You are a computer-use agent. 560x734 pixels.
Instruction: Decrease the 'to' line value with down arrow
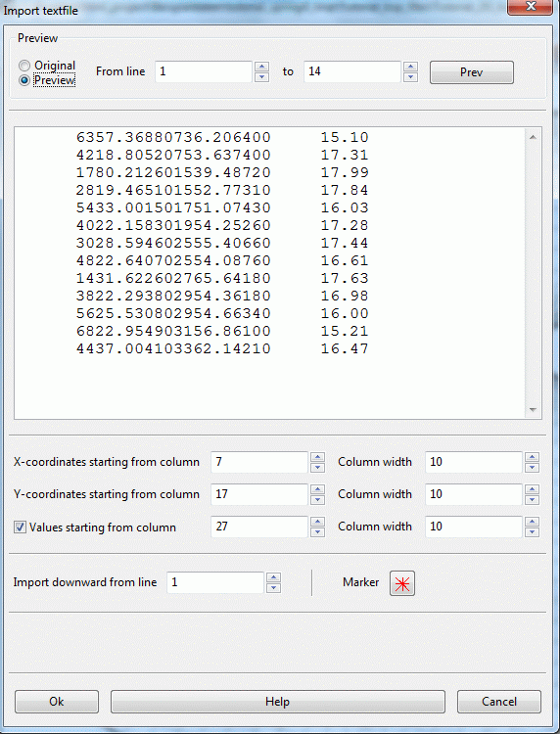coord(410,77)
